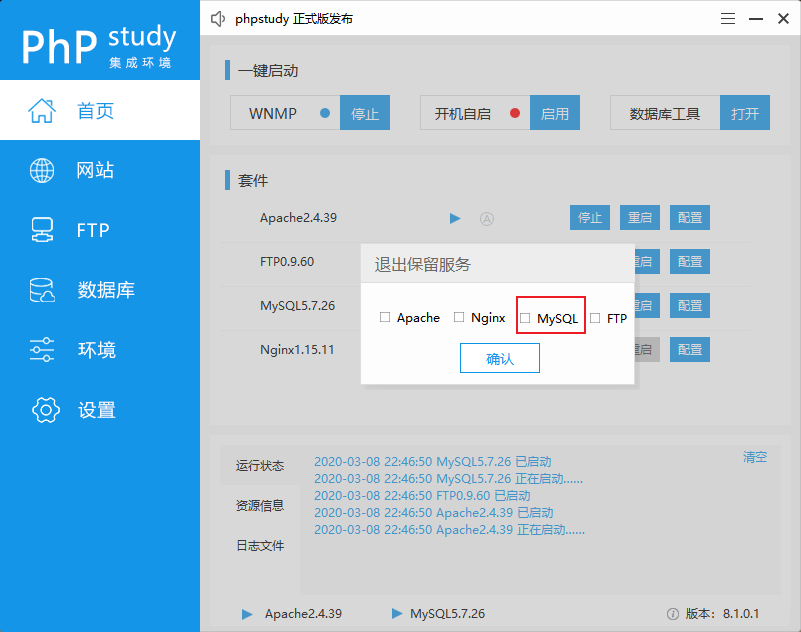Clear the log using 清空
This screenshot has height=632, width=801.
755,455
